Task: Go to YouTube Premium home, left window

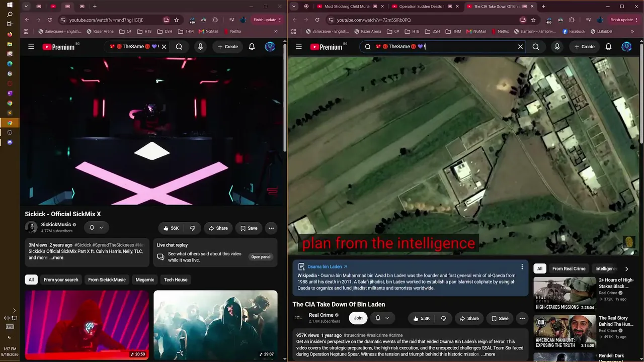Action: pos(58,47)
